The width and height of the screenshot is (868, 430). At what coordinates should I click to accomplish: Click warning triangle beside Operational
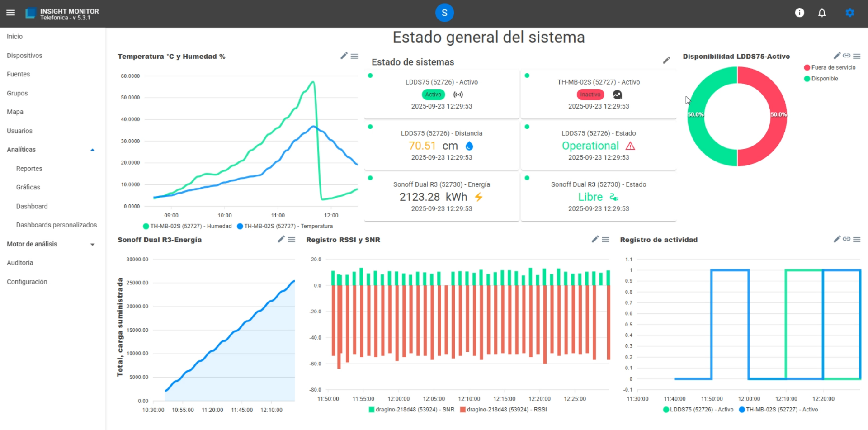[630, 146]
